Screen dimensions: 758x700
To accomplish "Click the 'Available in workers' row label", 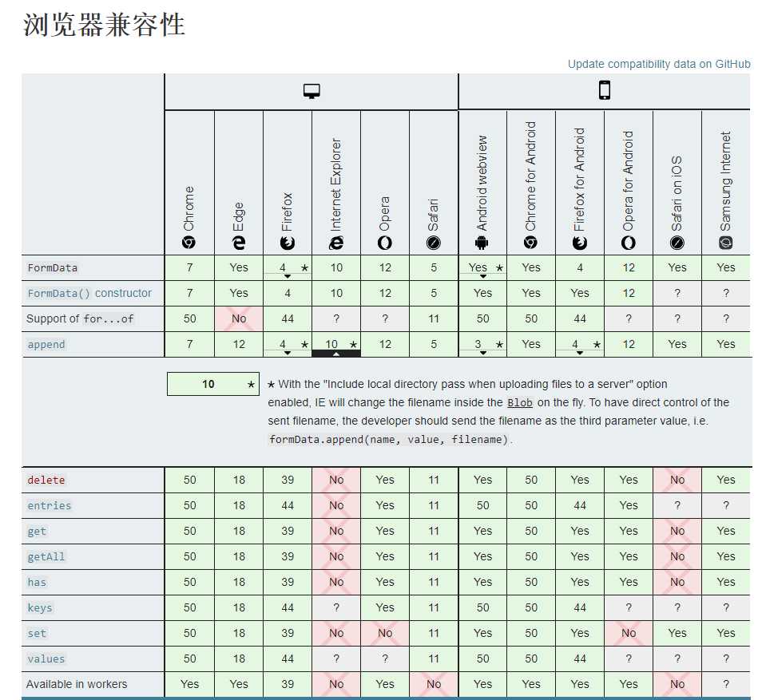I will (77, 685).
